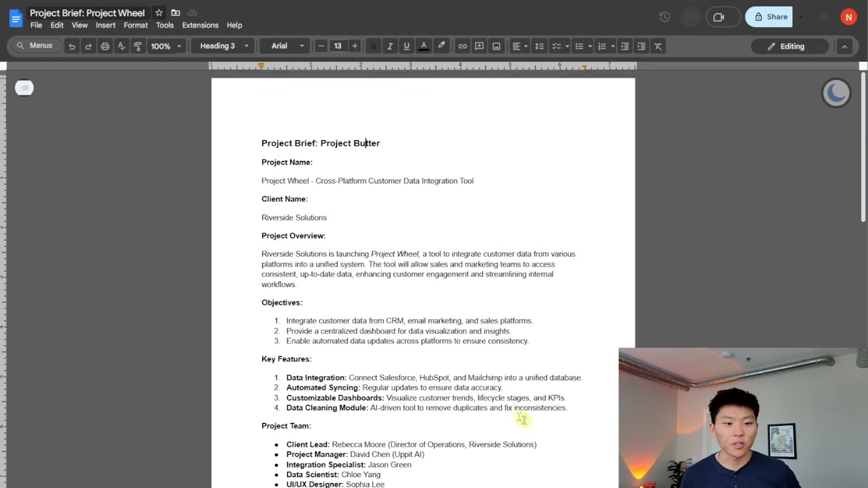Click the Increase indent icon
The height and width of the screenshot is (488, 868).
coord(641,46)
